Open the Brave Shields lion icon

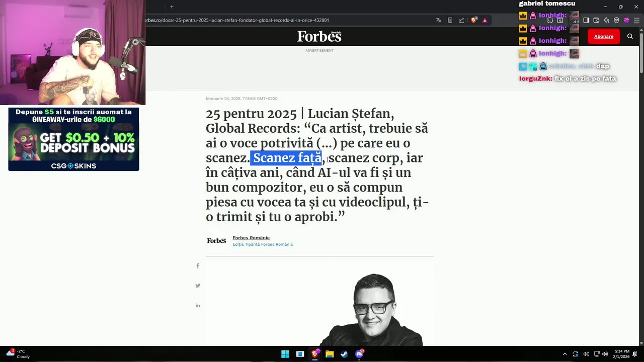473,20
